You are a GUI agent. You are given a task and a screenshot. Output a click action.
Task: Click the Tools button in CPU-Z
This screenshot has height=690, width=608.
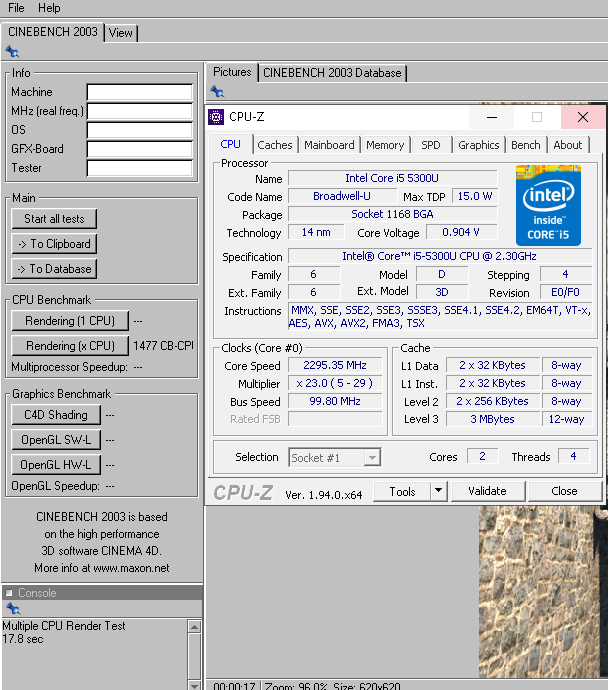coord(402,491)
